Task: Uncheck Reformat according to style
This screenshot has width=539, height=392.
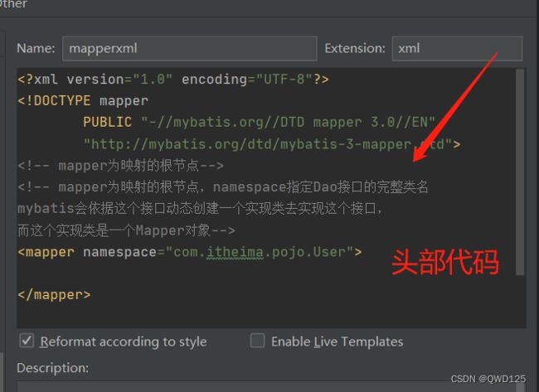Action: tap(27, 341)
